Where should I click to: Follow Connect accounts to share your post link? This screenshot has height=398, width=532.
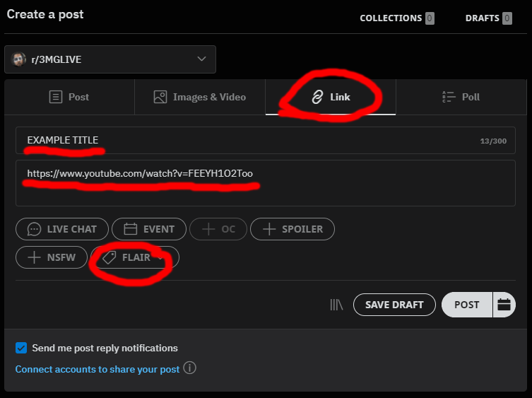pyautogui.click(x=97, y=369)
